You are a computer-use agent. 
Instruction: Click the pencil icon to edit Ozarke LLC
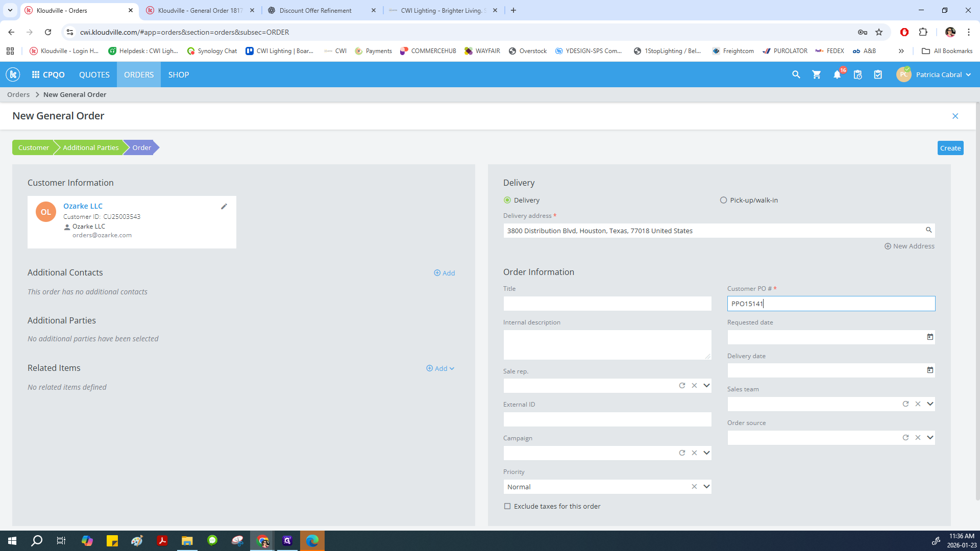[x=224, y=207]
